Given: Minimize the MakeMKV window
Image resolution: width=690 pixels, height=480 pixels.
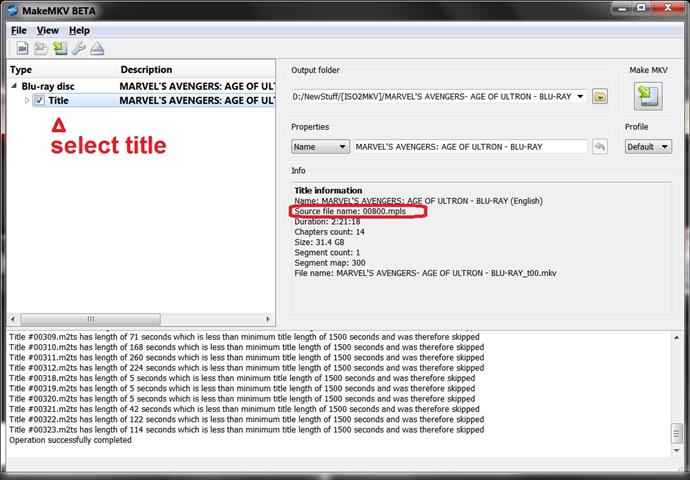Looking at the screenshot, I should [x=622, y=8].
